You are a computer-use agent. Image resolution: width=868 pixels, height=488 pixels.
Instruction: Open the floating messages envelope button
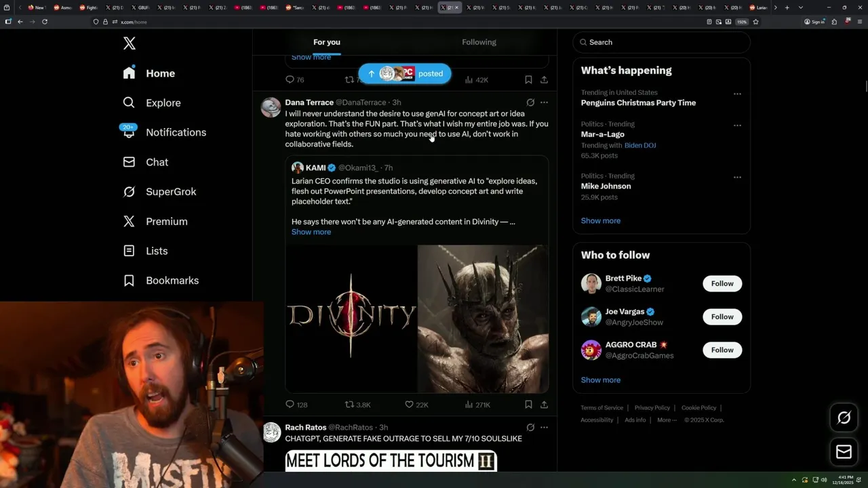[844, 452]
